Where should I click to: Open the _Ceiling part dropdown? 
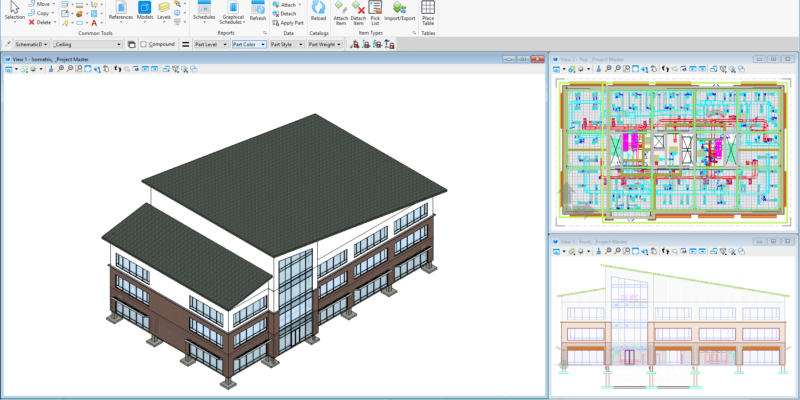[x=88, y=44]
